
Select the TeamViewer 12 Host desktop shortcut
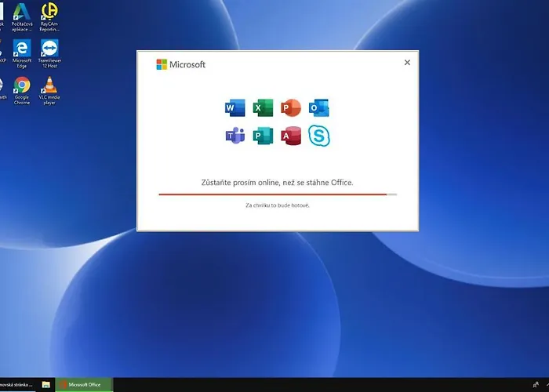[49, 53]
